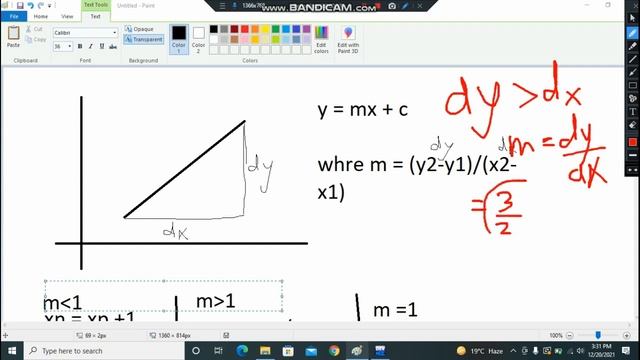Screen dimensions: 640x360
Task: Switch to the Text ribbon tab
Action: (96, 16)
